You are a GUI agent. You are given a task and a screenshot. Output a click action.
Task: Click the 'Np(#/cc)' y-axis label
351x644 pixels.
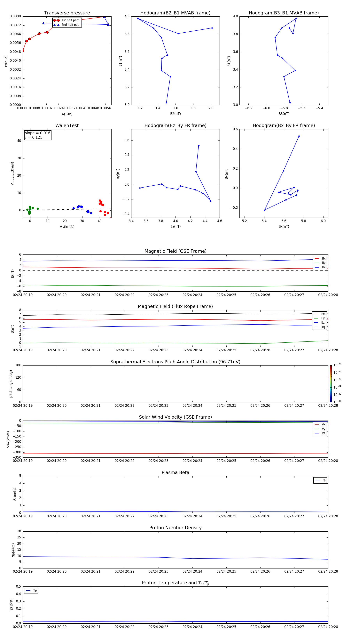13,550
